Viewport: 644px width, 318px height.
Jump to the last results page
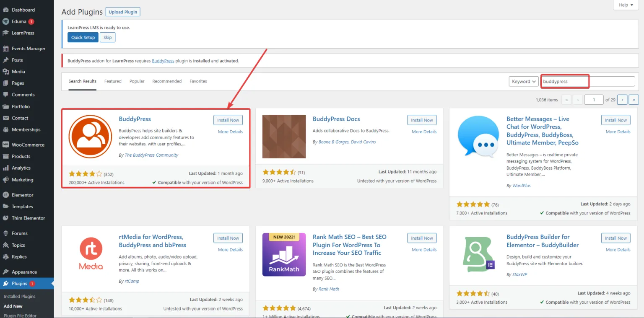click(634, 100)
